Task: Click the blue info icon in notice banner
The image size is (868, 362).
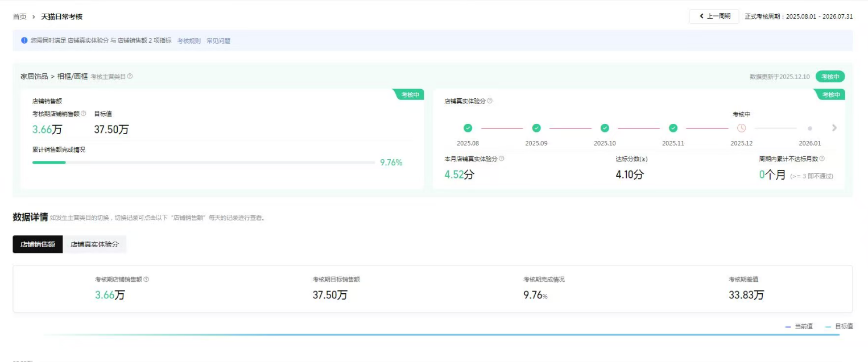Action: (x=24, y=40)
